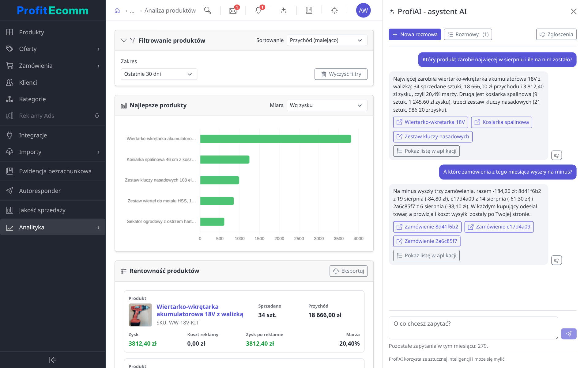Open Jakość sprzedaży in the sidebar
Image resolution: width=588 pixels, height=368 pixels.
tap(53, 210)
